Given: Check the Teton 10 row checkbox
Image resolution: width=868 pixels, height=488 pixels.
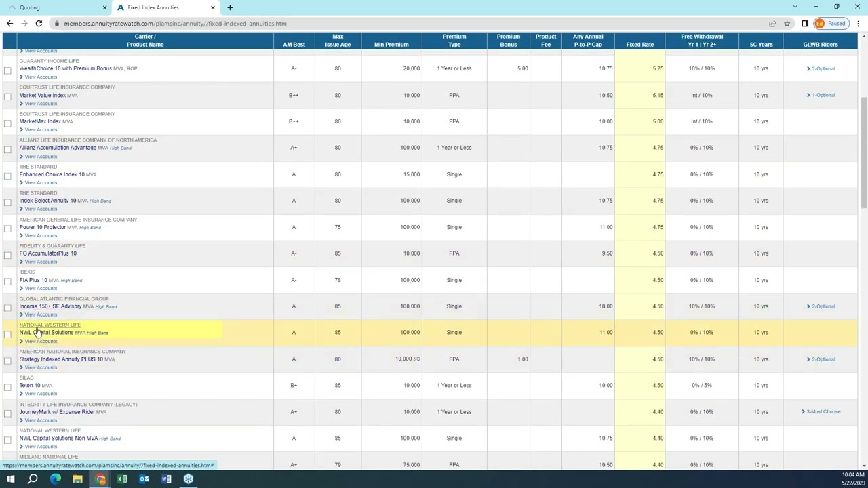Looking at the screenshot, I should click(7, 388).
